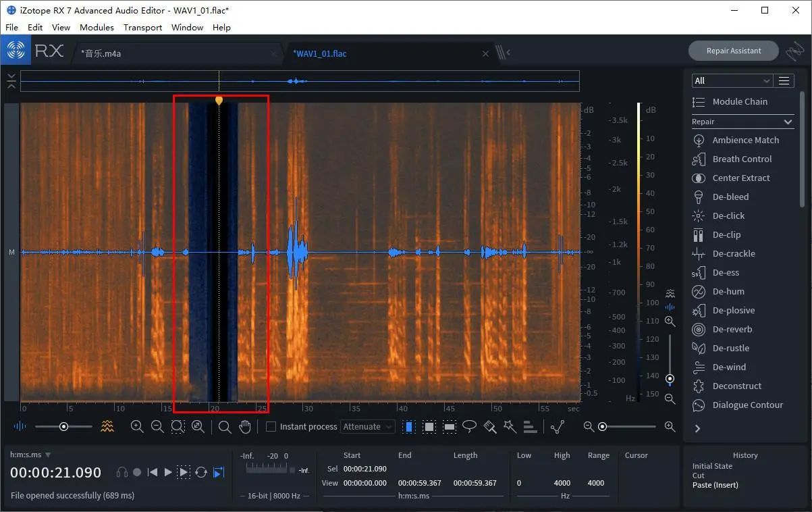
Task: Open the Transport menu
Action: point(142,27)
